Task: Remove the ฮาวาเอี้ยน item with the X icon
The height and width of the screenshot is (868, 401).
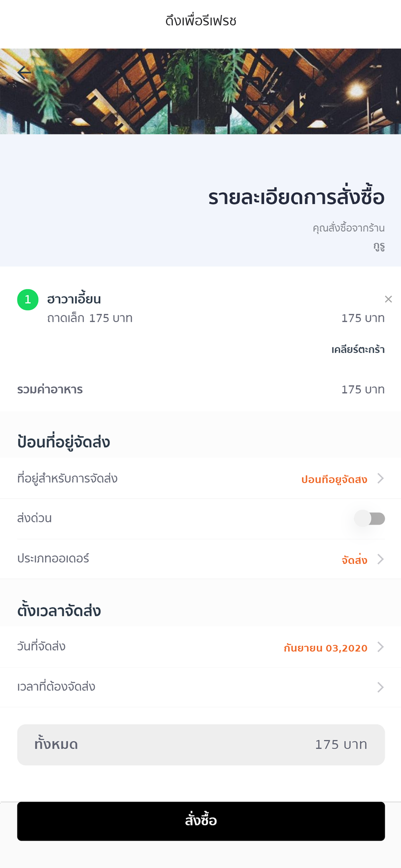Action: 388,299
